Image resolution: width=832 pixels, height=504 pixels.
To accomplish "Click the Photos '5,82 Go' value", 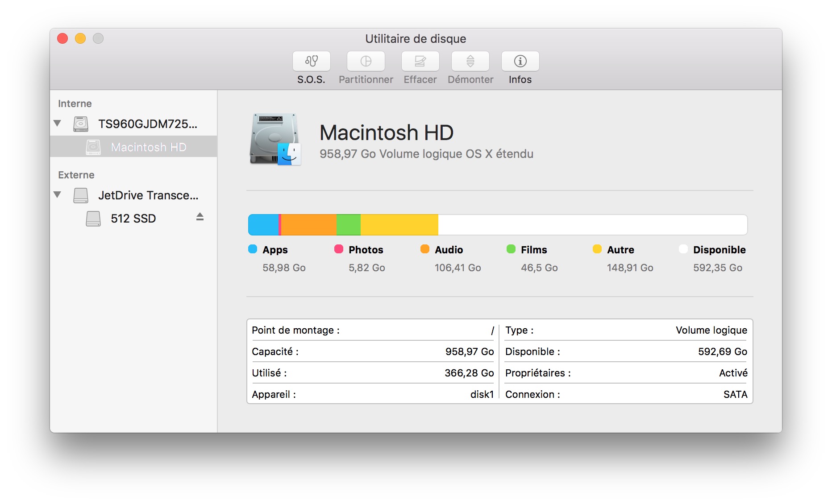I will pos(366,268).
